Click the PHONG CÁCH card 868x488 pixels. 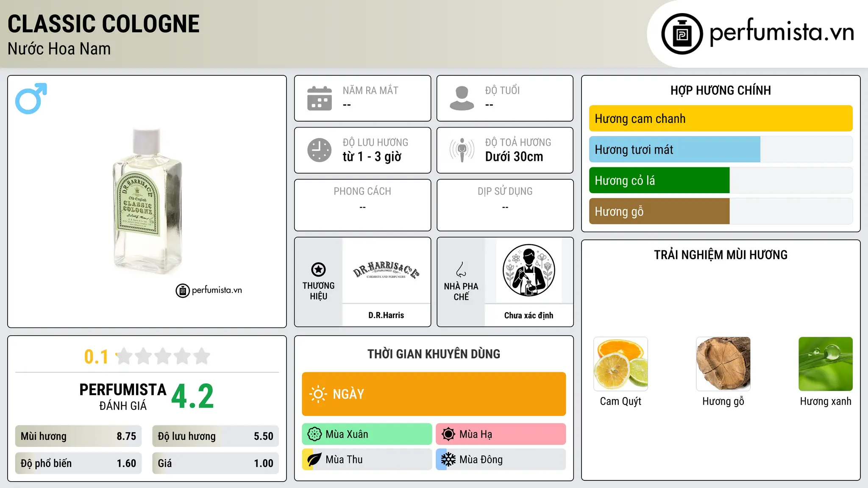363,205
